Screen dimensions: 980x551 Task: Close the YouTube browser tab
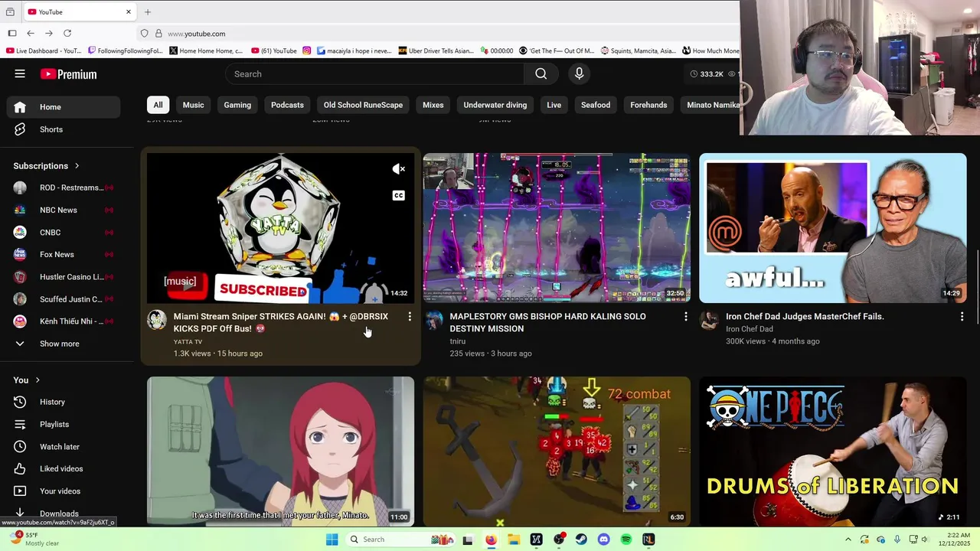pyautogui.click(x=129, y=11)
